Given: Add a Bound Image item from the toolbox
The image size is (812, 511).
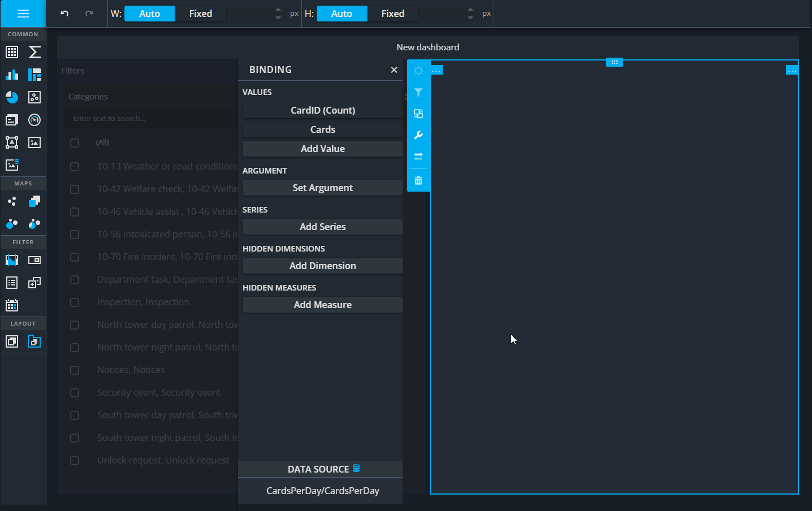Looking at the screenshot, I should point(12,165).
